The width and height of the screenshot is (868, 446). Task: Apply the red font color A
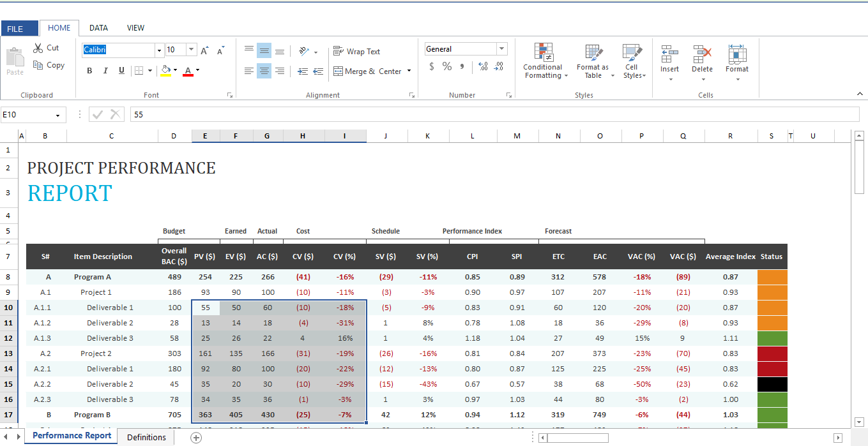[x=188, y=71]
